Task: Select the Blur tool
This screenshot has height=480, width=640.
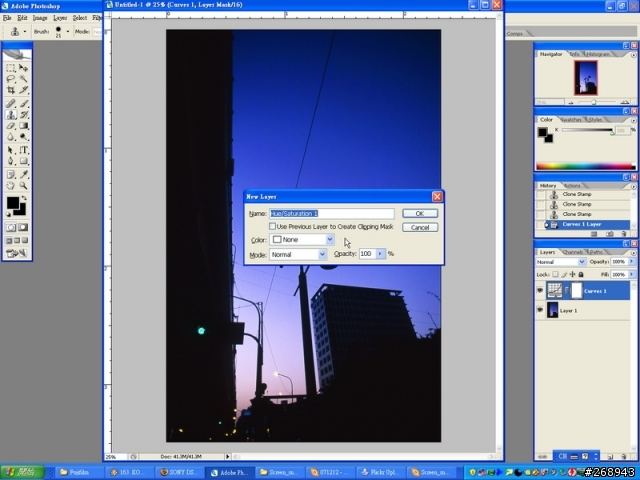Action: tap(11, 137)
